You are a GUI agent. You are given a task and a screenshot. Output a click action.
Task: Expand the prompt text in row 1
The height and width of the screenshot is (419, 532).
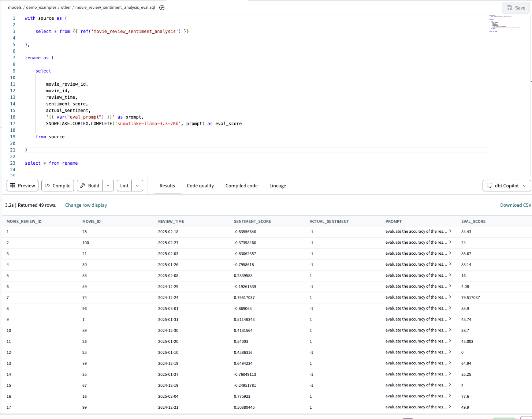pyautogui.click(x=450, y=231)
